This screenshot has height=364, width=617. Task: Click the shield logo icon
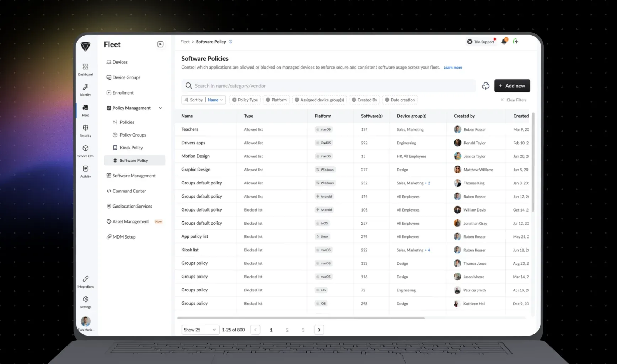[85, 46]
